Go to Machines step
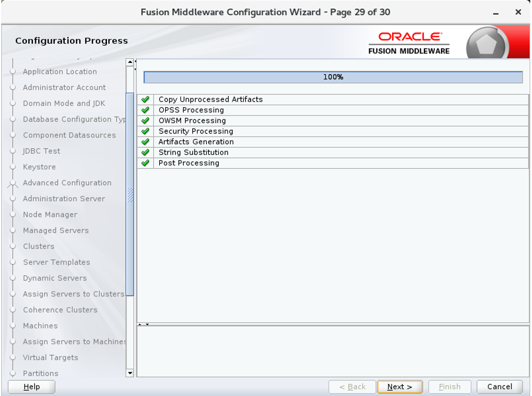Viewport: 532px width, 396px height. [x=40, y=326]
